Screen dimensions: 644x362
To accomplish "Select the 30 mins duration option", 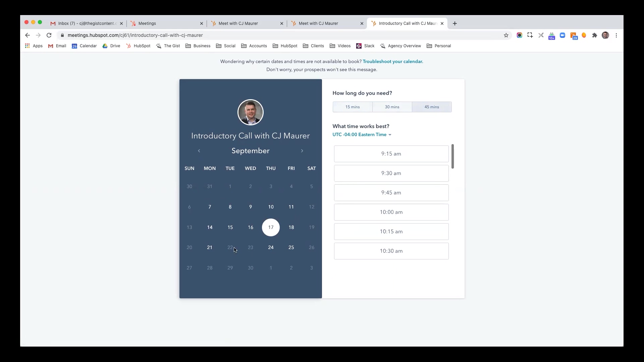I will click(392, 107).
